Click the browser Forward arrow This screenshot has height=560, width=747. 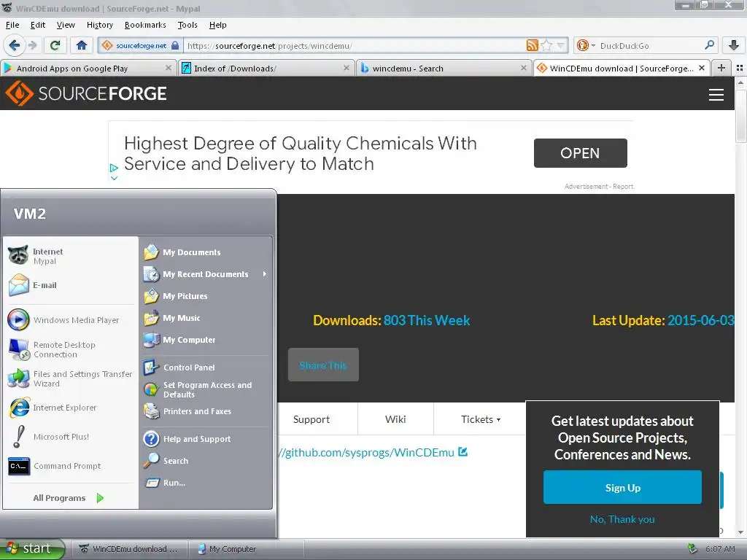[x=32, y=45]
